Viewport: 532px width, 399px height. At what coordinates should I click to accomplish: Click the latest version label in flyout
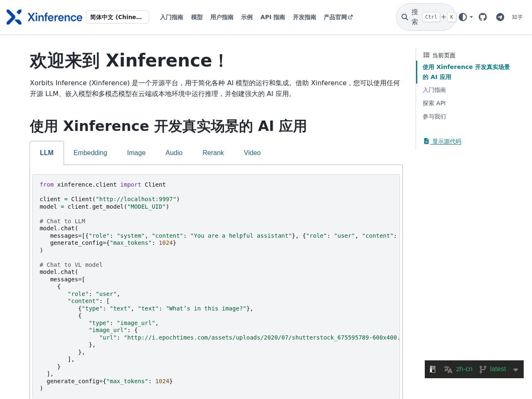498,369
